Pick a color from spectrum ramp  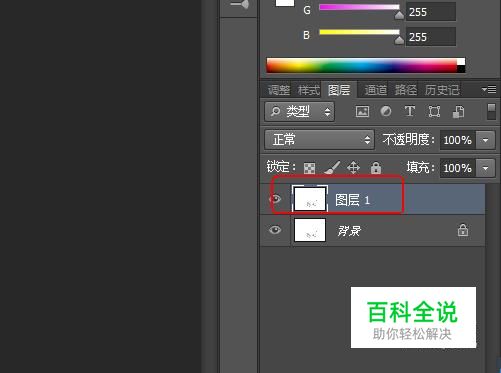(x=362, y=65)
